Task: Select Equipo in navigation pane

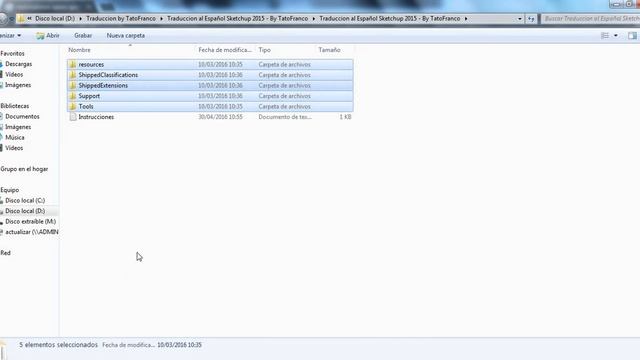Action: pos(10,190)
